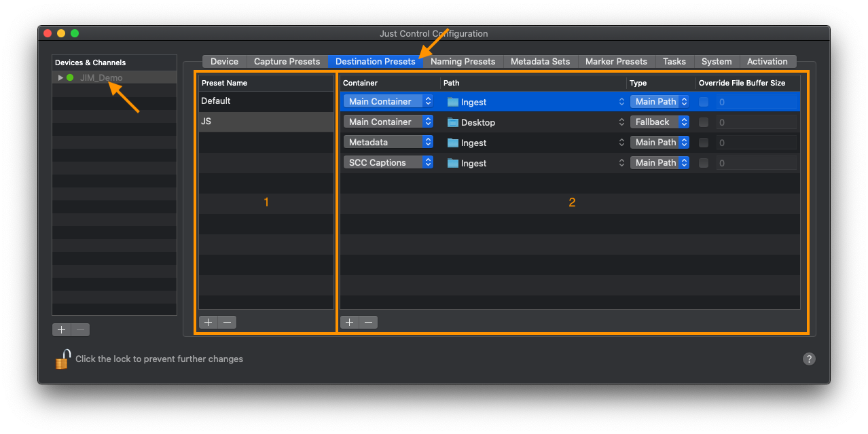
Task: Click the Path column header
Action: pyautogui.click(x=533, y=83)
